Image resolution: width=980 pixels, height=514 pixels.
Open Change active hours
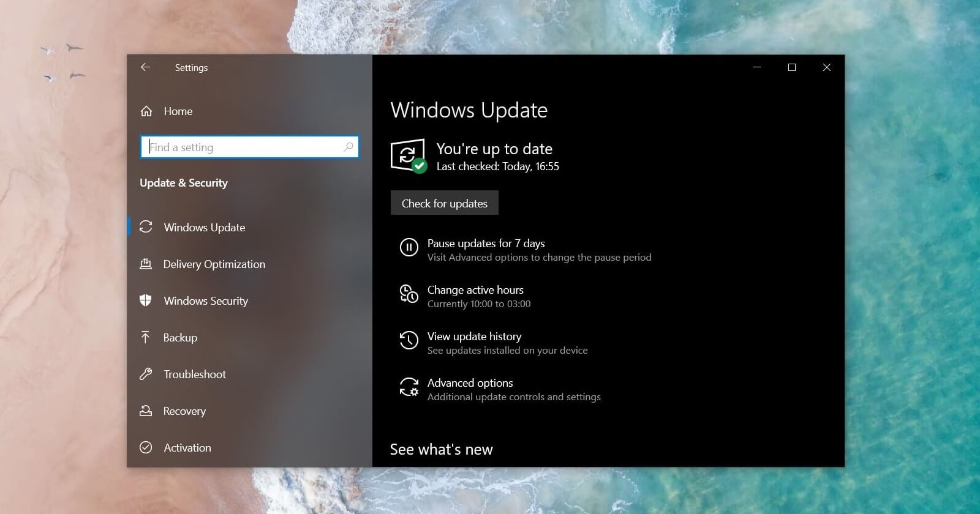[x=475, y=290]
